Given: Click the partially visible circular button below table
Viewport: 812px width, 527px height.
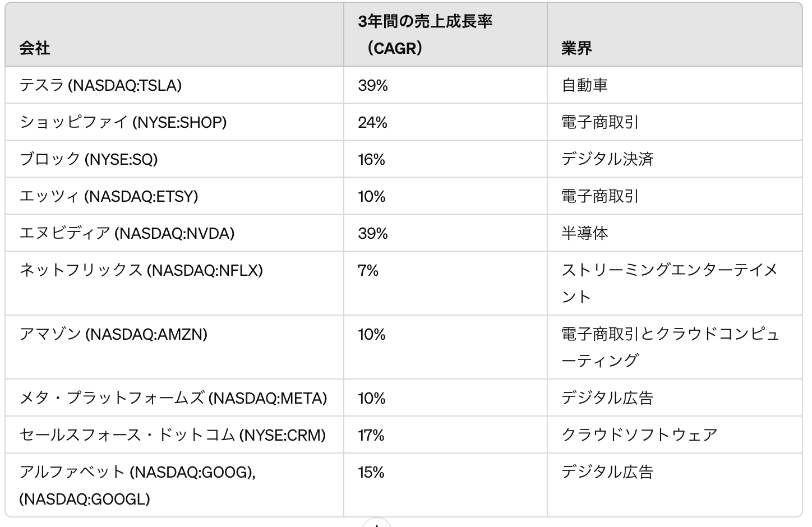Looking at the screenshot, I should tap(376, 523).
